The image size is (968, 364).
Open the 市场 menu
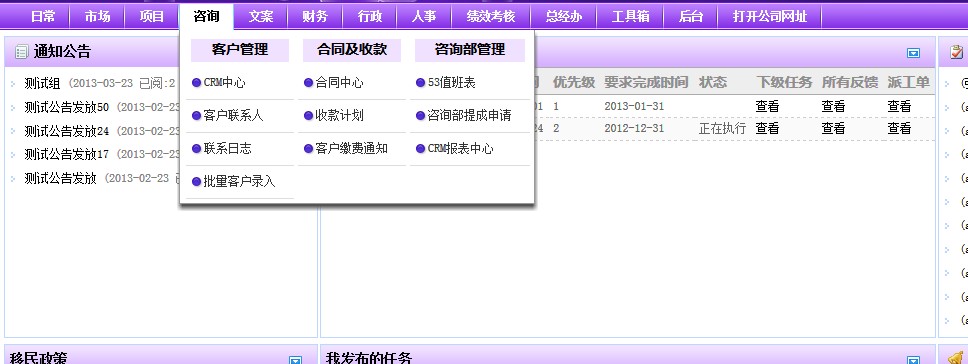click(x=98, y=17)
